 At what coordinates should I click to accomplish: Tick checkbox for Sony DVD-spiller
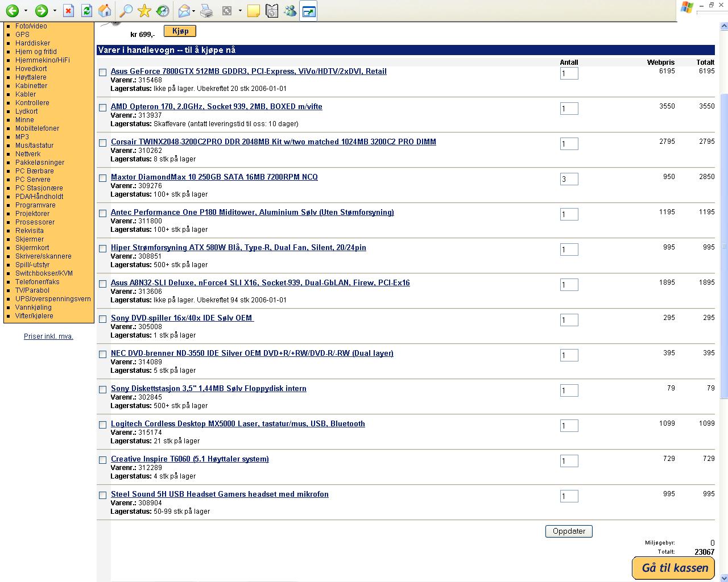(x=103, y=319)
